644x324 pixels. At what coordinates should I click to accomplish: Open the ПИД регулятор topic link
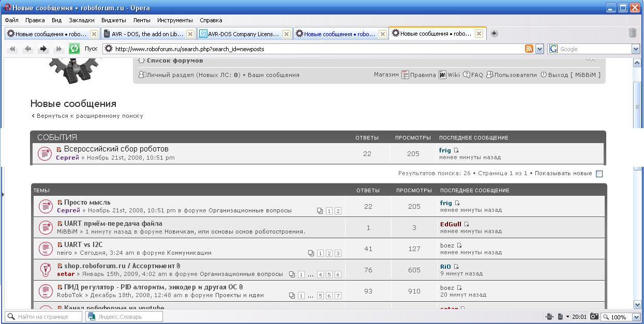pyautogui.click(x=151, y=287)
